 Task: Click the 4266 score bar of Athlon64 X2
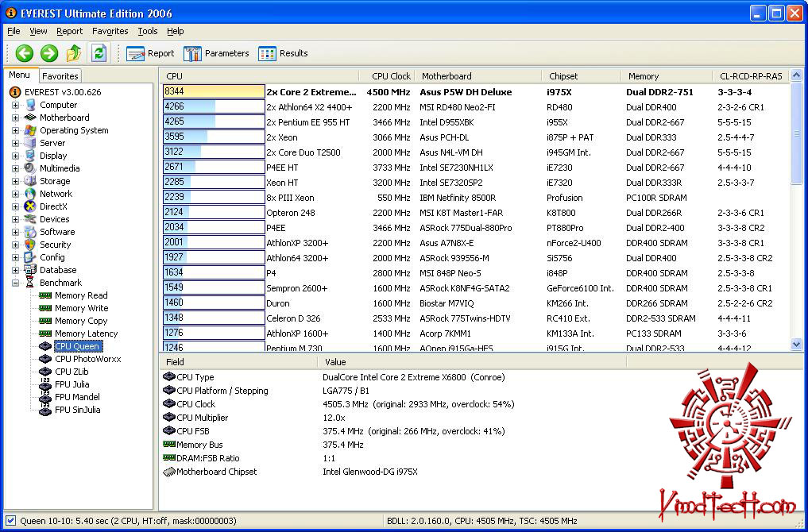214,106
